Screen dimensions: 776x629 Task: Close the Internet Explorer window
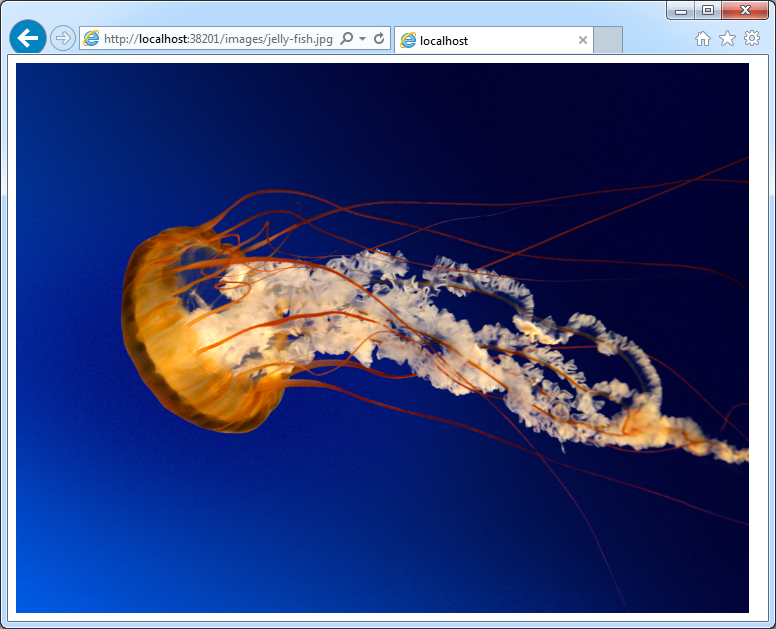745,10
